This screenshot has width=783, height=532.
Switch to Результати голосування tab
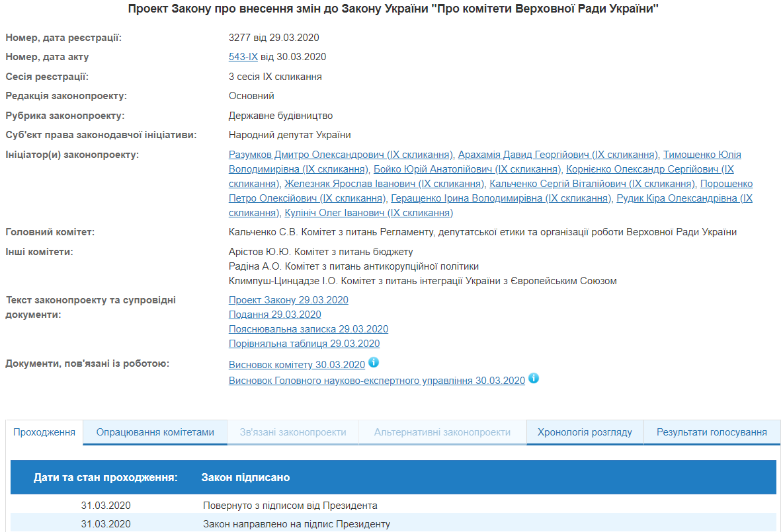712,433
